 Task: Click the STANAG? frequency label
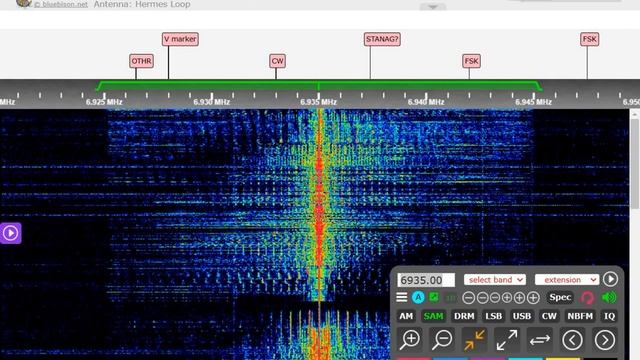point(382,39)
